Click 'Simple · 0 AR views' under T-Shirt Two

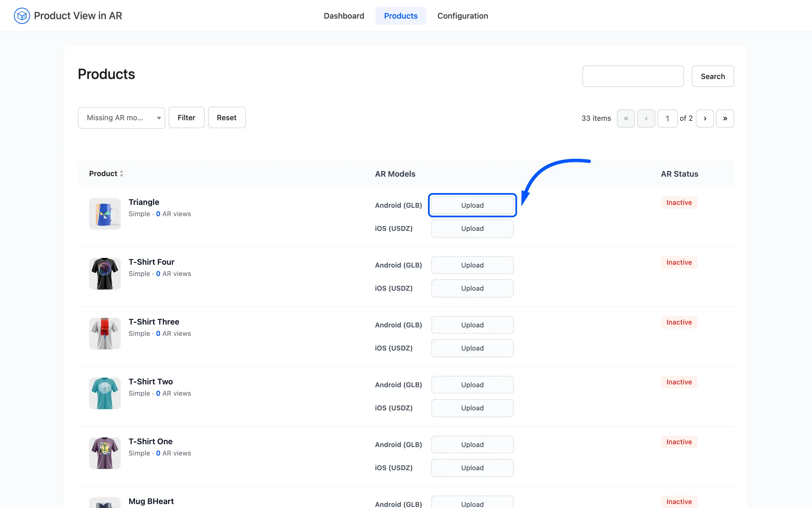[160, 393]
